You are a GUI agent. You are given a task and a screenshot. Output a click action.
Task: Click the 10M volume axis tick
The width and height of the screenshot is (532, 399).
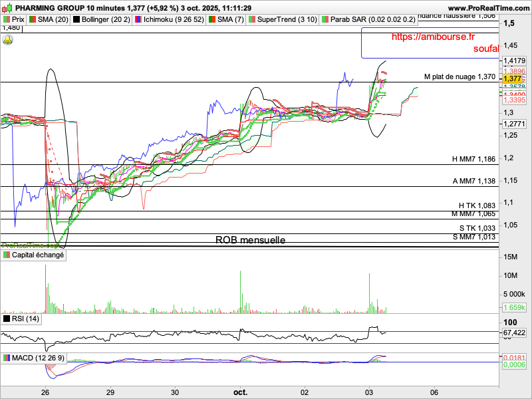coord(510,275)
